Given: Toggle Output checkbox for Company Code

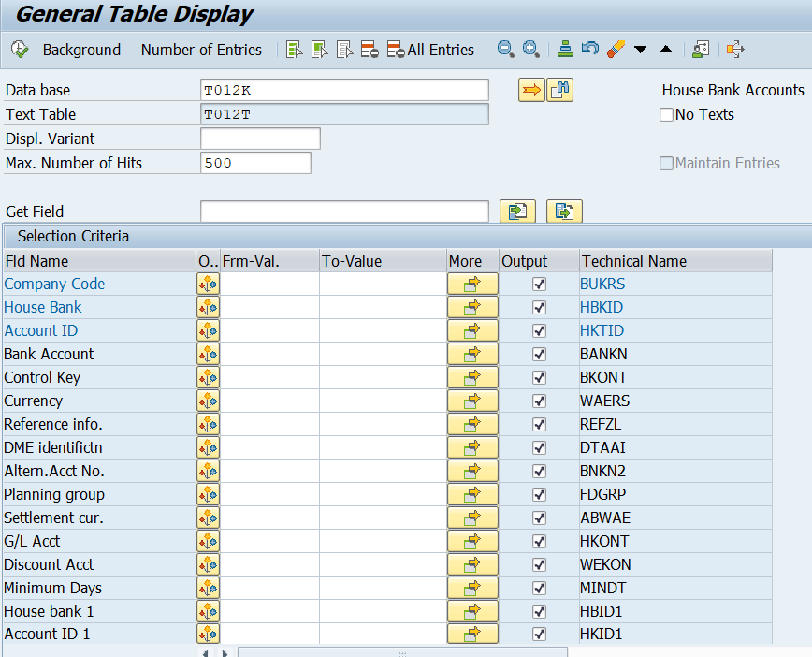Looking at the screenshot, I should click(539, 284).
